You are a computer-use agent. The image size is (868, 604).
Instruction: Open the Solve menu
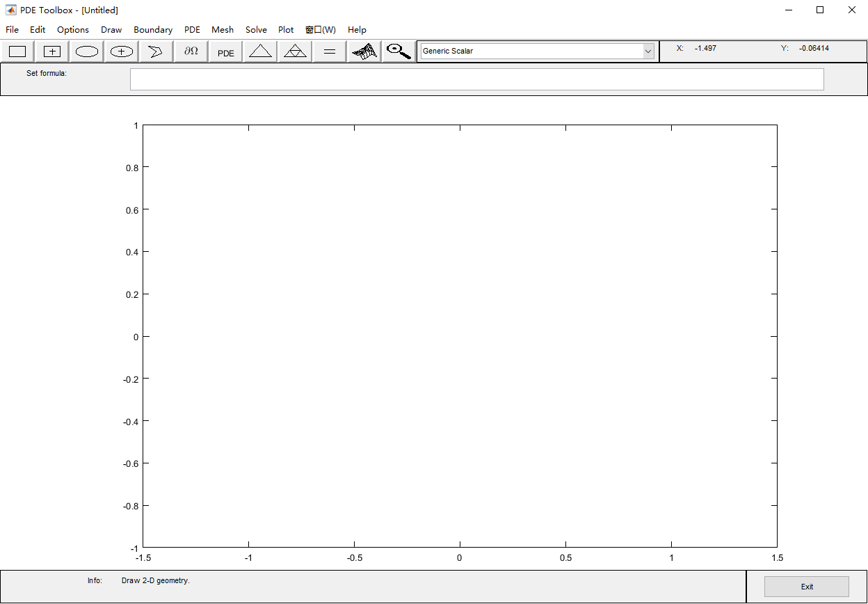tap(256, 30)
